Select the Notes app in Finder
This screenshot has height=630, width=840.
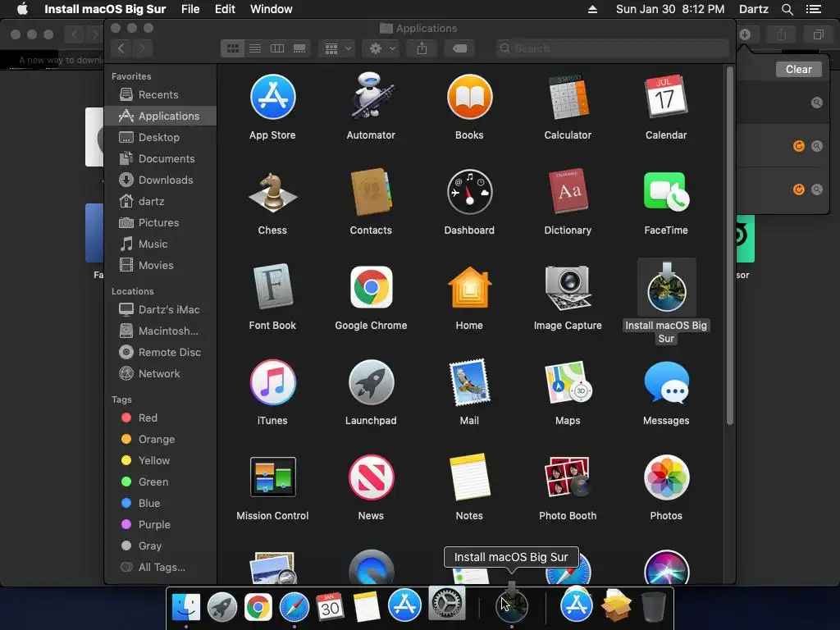click(x=469, y=477)
